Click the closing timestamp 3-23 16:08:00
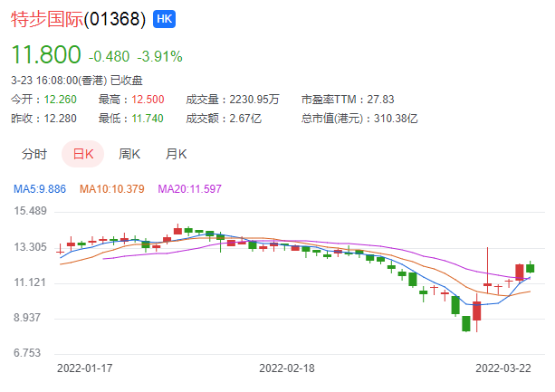This screenshot has height=392, width=555. click(44, 81)
